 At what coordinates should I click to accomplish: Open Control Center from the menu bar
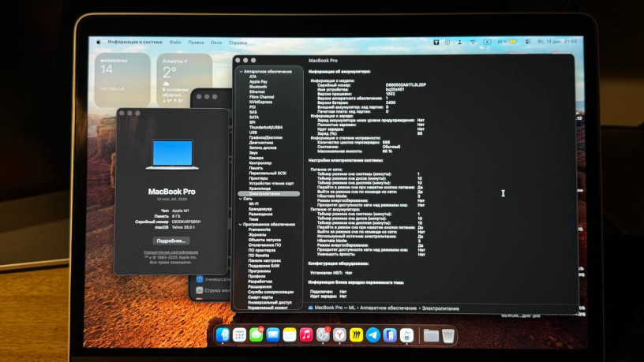(528, 42)
